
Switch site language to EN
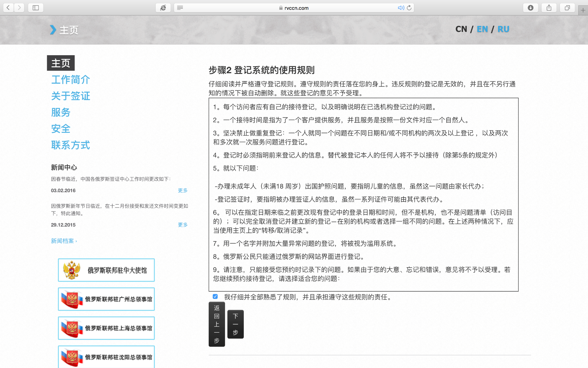click(482, 29)
